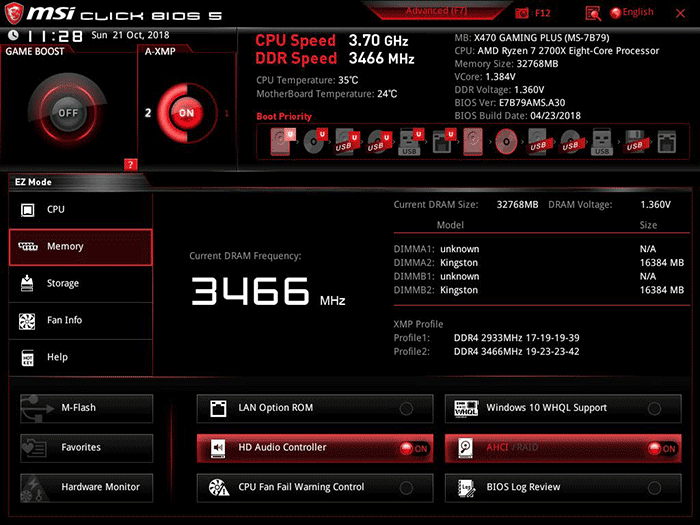Click the MSI dragon shield logo
The image size is (700, 525).
(13, 13)
